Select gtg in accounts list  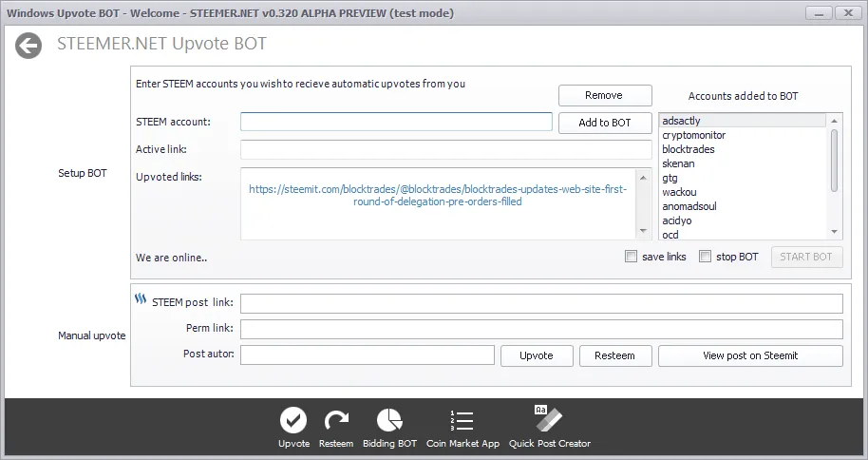point(743,178)
